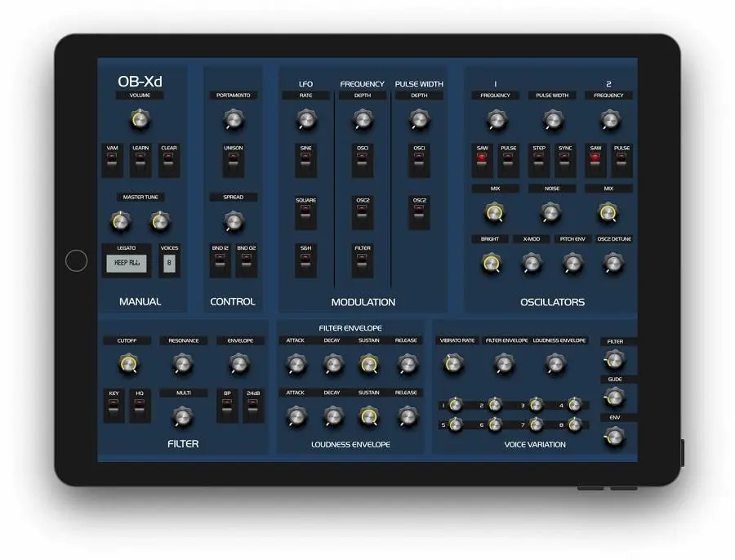
Task: Click Oscillator 1 Frequency knob
Action: coord(496,120)
